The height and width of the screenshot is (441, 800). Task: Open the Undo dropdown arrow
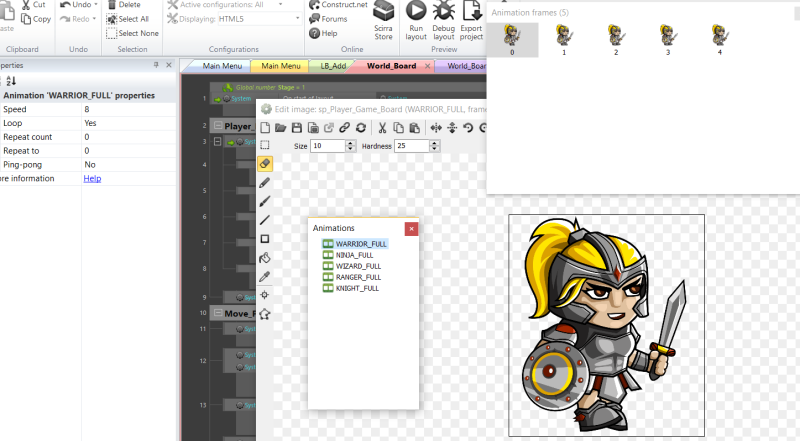pyautogui.click(x=96, y=5)
